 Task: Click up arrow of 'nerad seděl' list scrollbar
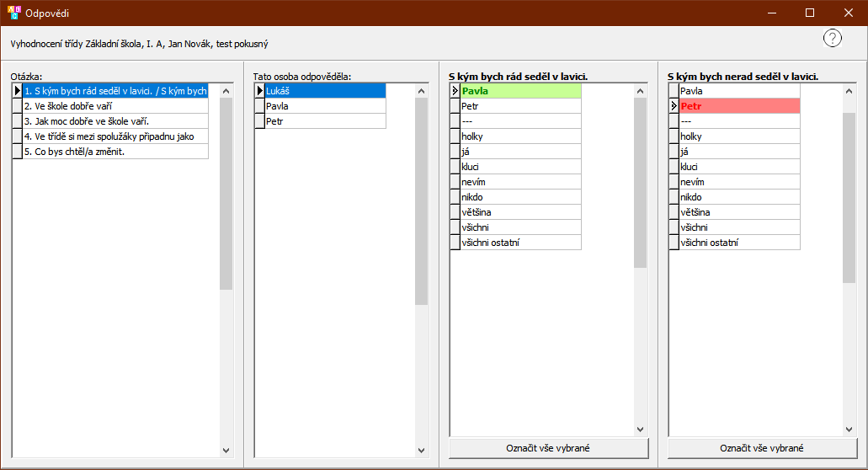[849, 91]
